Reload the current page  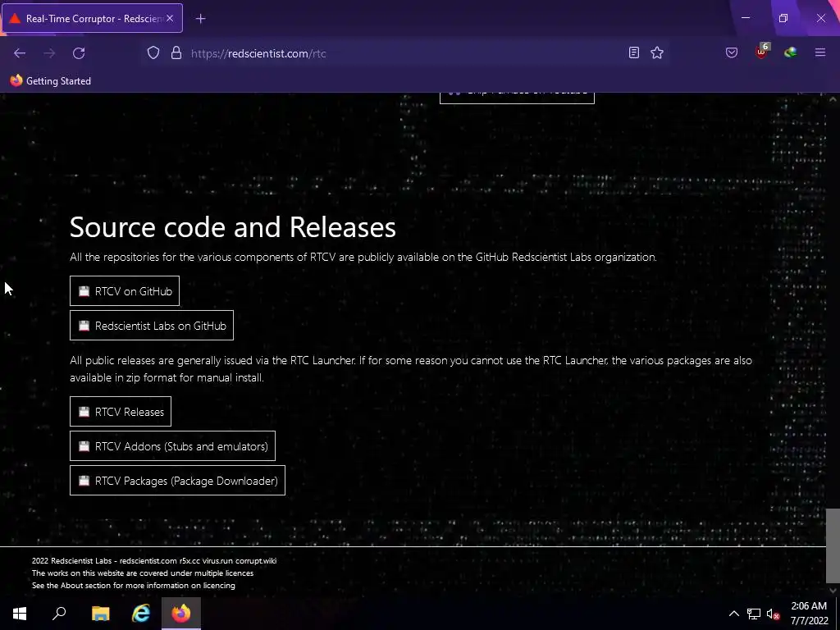(x=79, y=53)
